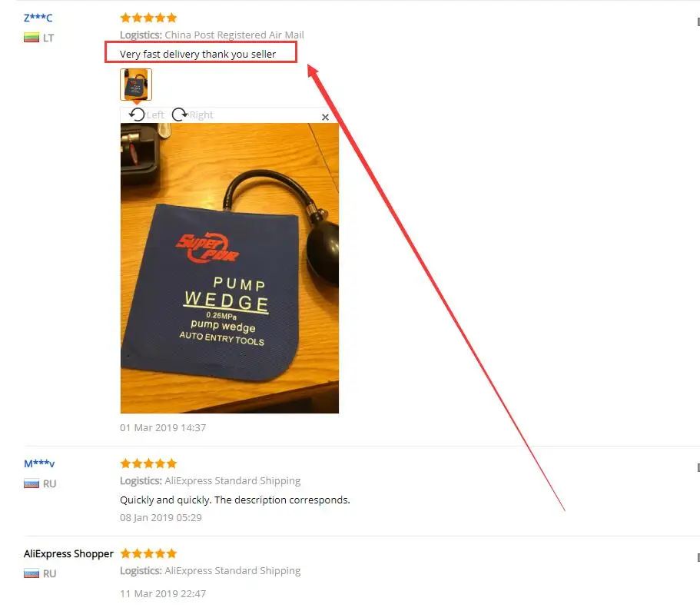700x611 pixels.
Task: Open reviewer M***v's profile name
Action: click(x=39, y=463)
